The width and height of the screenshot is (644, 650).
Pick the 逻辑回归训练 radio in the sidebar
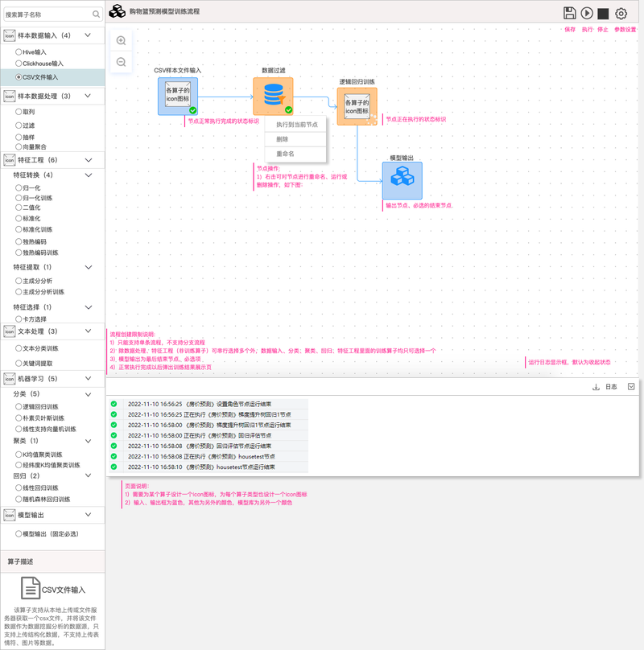[x=19, y=407]
